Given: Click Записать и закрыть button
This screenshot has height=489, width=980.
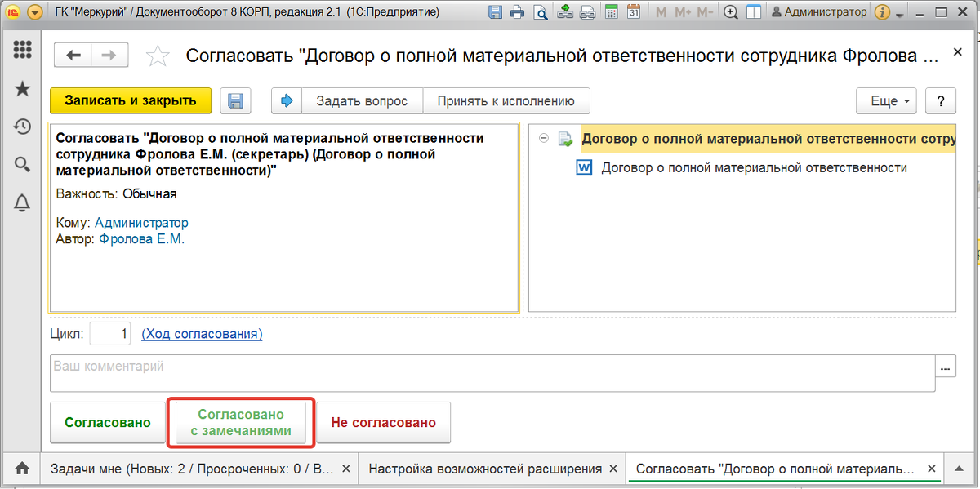Looking at the screenshot, I should [131, 100].
